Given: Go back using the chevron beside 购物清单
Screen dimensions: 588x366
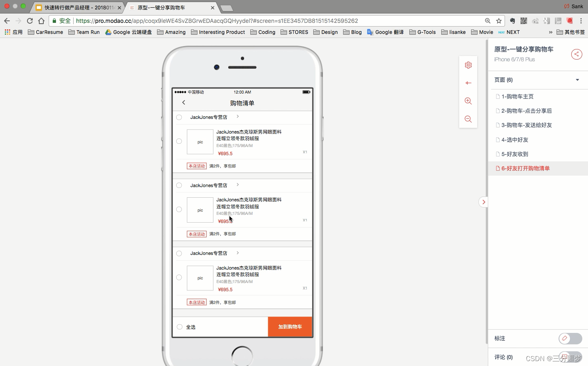Looking at the screenshot, I should (x=184, y=103).
